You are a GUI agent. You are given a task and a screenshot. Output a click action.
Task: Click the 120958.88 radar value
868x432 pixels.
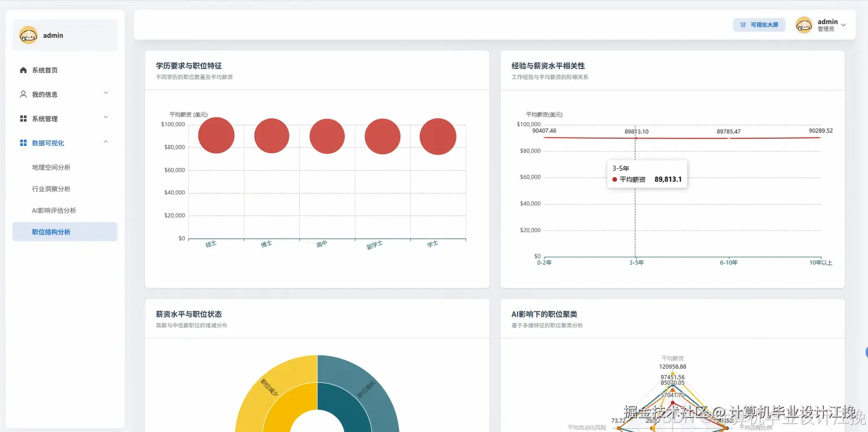point(673,367)
